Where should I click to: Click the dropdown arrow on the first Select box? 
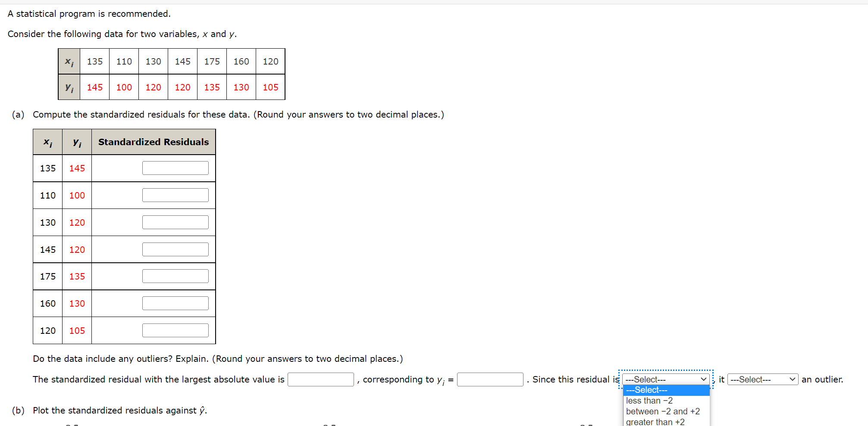[x=703, y=379]
